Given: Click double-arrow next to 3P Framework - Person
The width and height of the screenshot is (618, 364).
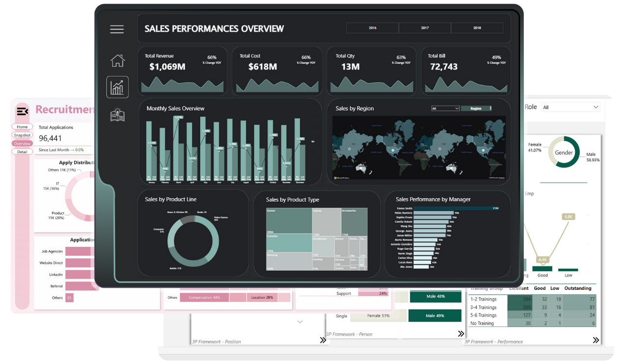Looking at the screenshot, I should coord(461,334).
